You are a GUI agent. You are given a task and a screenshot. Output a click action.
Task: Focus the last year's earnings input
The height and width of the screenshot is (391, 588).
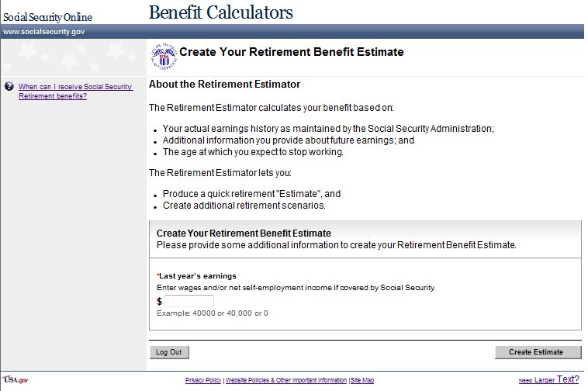coord(189,301)
